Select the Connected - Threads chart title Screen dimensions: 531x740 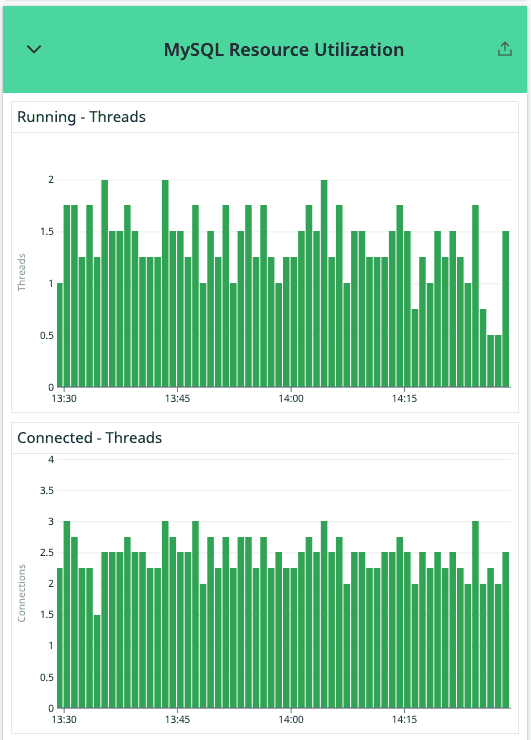click(x=89, y=437)
